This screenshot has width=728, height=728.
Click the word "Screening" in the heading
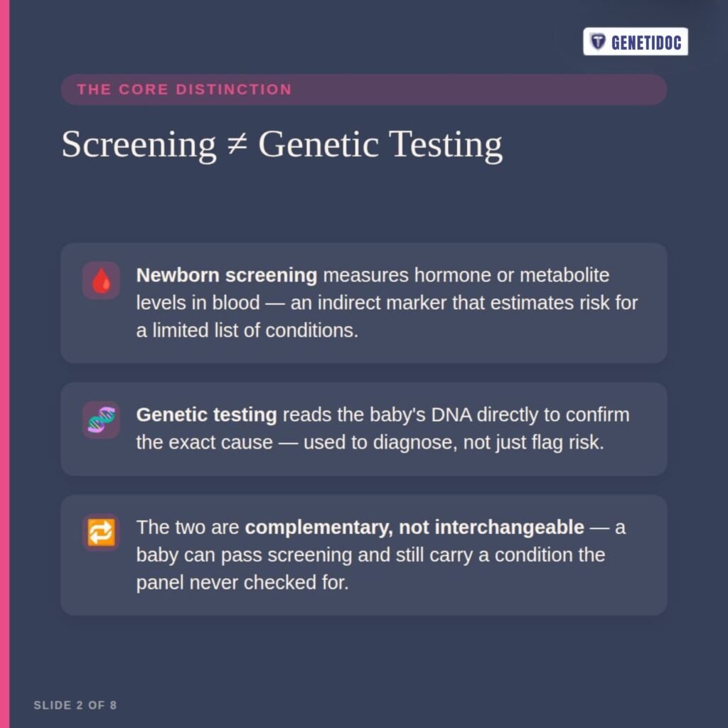[139, 145]
